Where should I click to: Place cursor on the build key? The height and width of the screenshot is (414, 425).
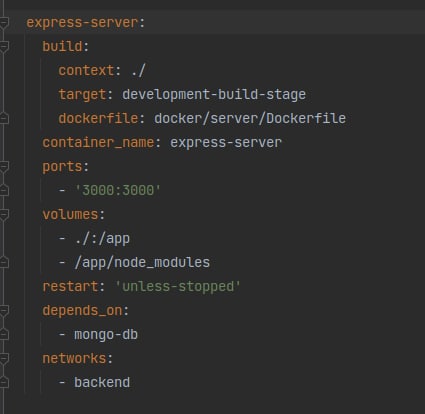coord(62,46)
